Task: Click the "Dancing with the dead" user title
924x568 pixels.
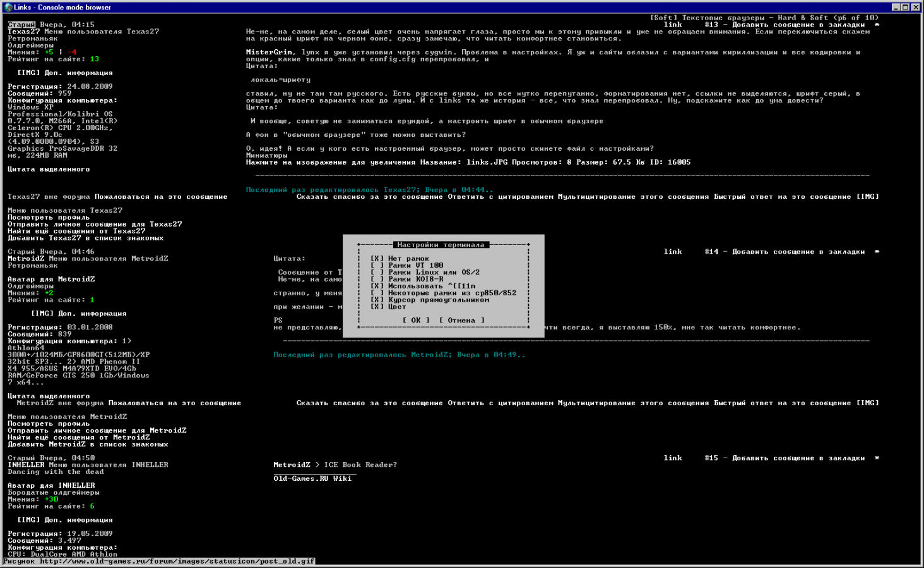Action: [56, 472]
